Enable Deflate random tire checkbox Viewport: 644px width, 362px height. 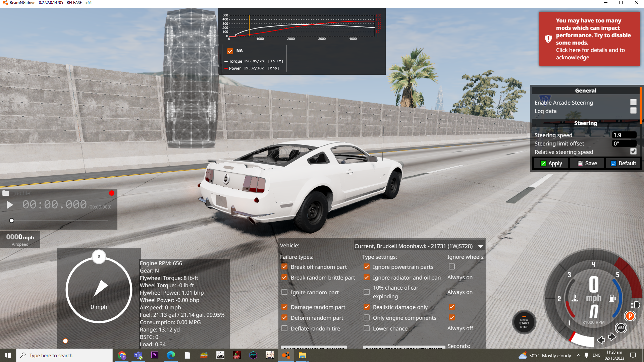(x=284, y=328)
